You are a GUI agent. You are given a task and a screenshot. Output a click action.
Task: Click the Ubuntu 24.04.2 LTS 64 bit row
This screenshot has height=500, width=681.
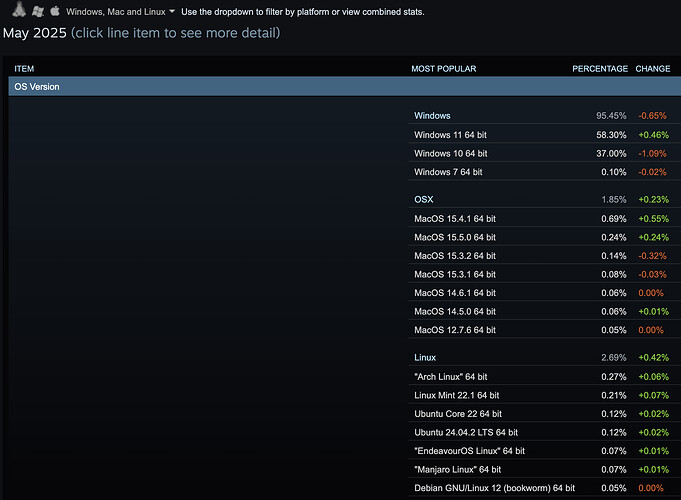545,433
